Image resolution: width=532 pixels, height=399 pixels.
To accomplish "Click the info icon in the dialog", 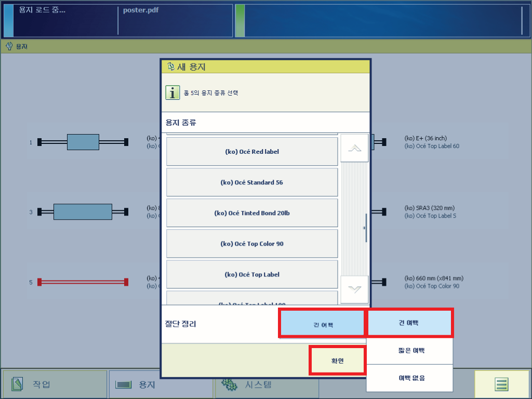I will (x=172, y=92).
